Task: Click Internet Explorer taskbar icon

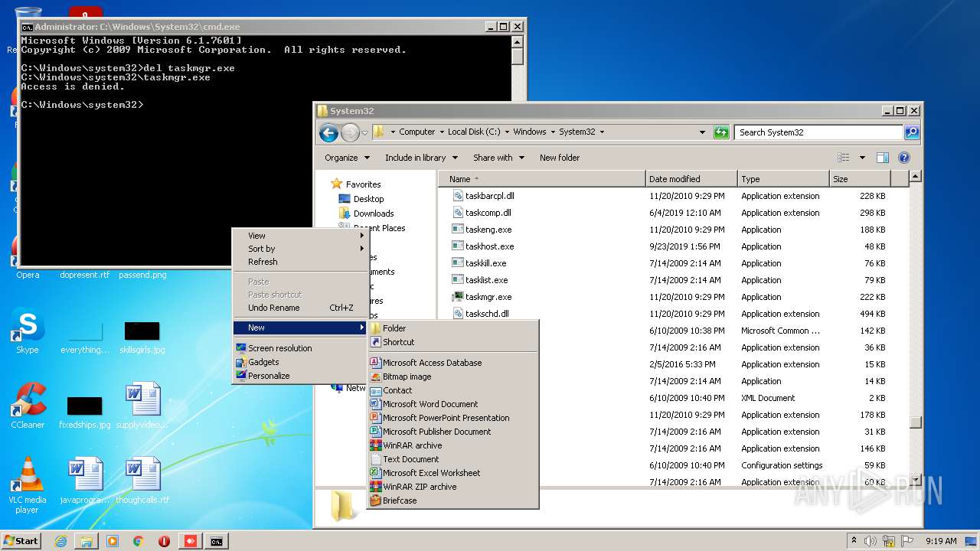Action: click(60, 541)
